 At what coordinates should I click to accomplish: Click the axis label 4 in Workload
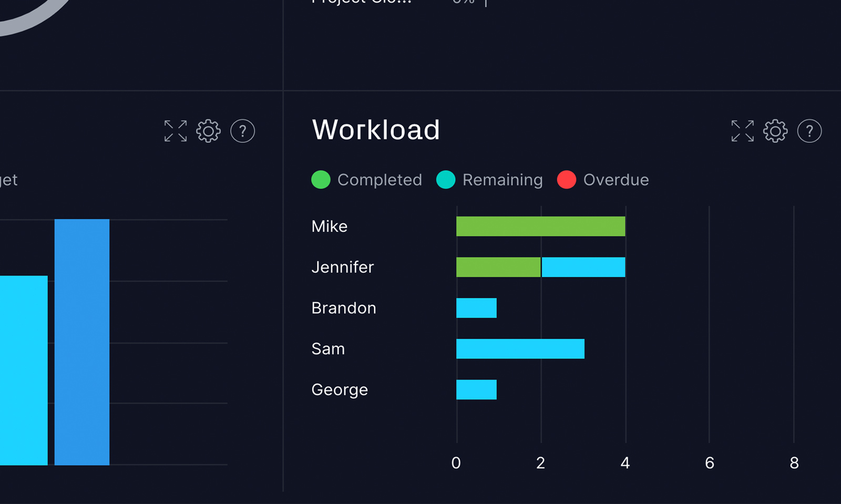625,463
